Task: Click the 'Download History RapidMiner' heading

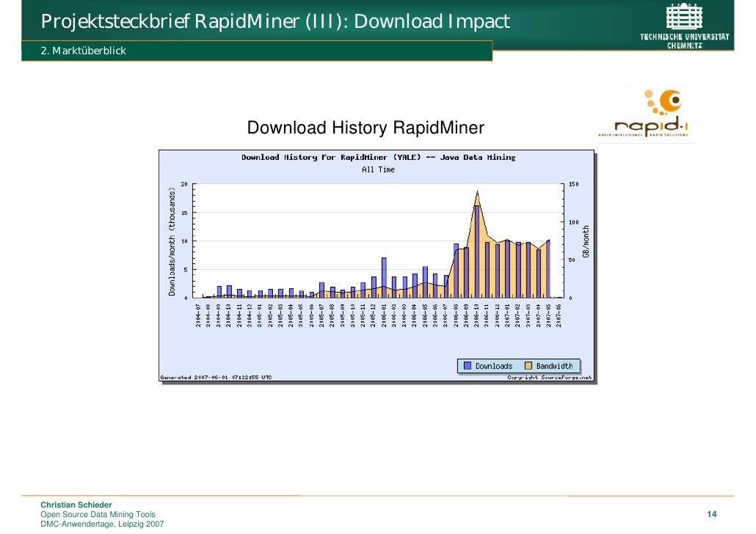Action: point(366,128)
